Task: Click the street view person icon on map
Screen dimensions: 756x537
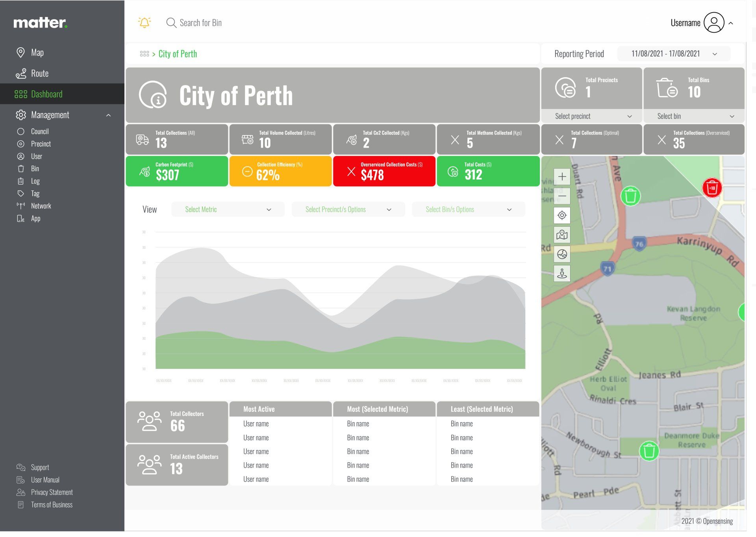Action: tap(562, 273)
